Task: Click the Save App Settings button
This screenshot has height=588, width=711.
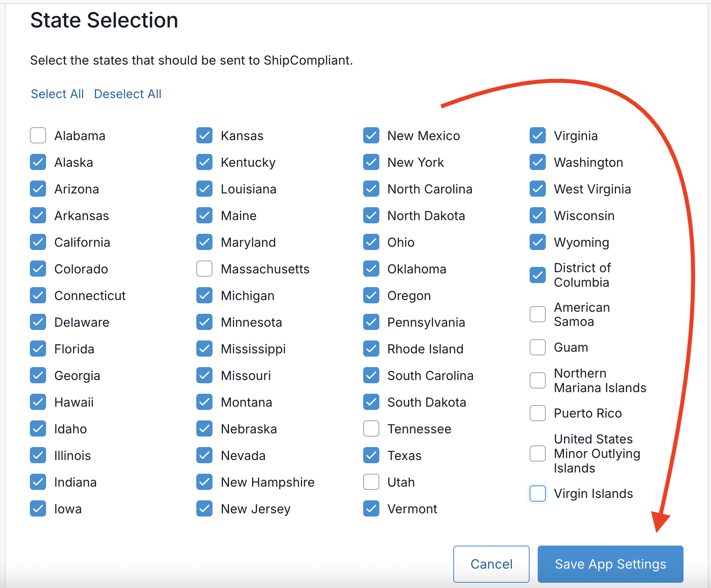Action: (x=610, y=564)
